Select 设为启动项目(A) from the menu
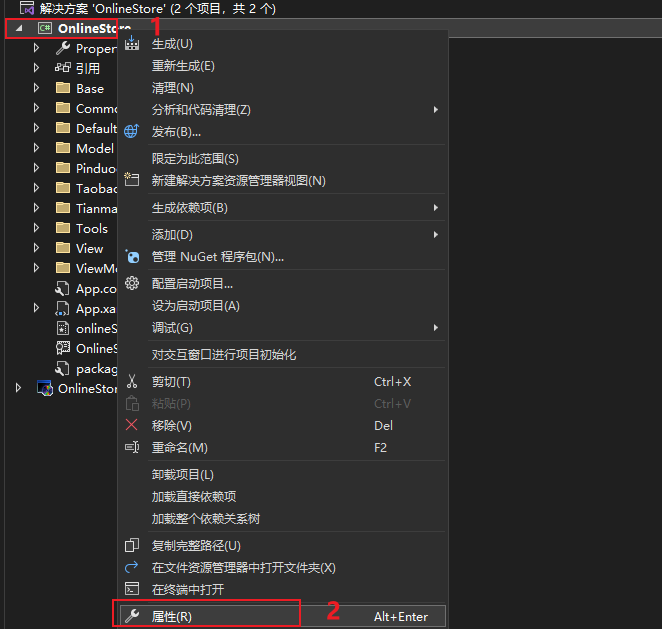The height and width of the screenshot is (629, 662). (196, 306)
